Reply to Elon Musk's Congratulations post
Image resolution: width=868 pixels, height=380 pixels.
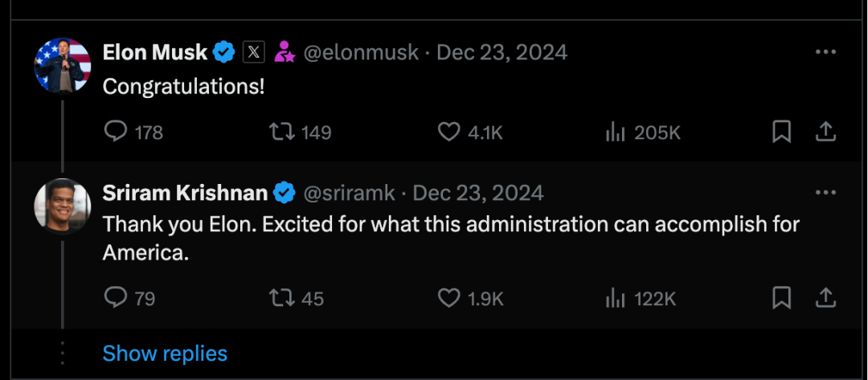tap(117, 132)
